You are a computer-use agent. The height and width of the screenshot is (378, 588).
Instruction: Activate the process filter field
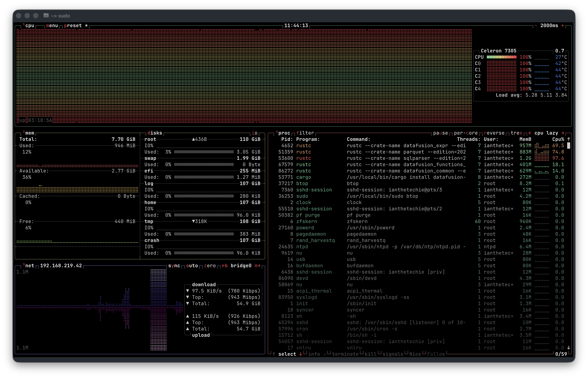(x=305, y=133)
